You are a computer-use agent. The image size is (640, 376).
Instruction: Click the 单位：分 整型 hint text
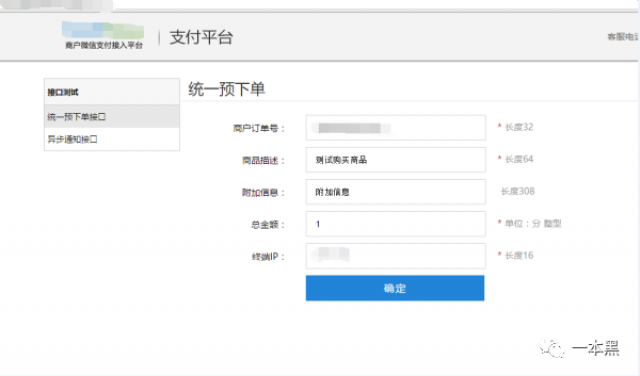point(533,223)
